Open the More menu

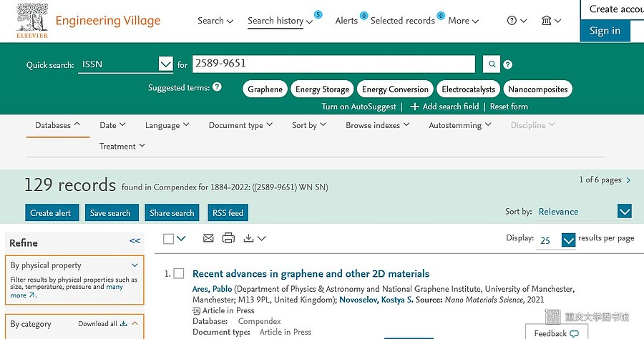[x=463, y=21]
